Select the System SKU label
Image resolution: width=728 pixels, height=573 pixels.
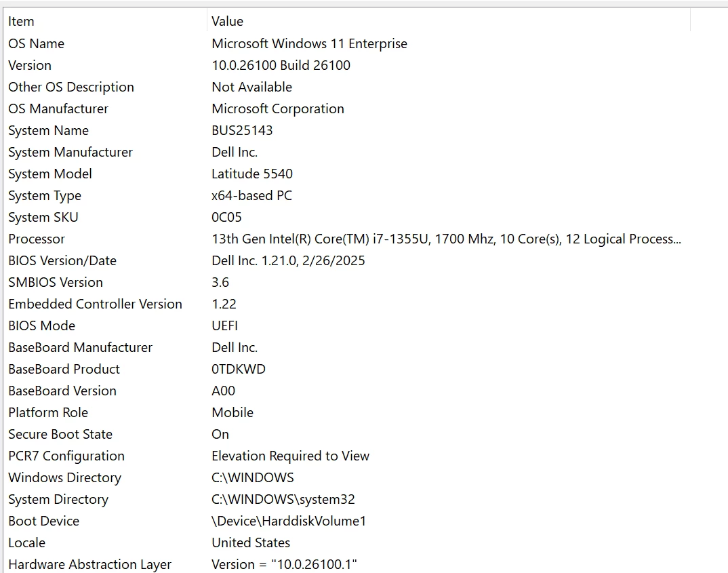[x=43, y=217]
